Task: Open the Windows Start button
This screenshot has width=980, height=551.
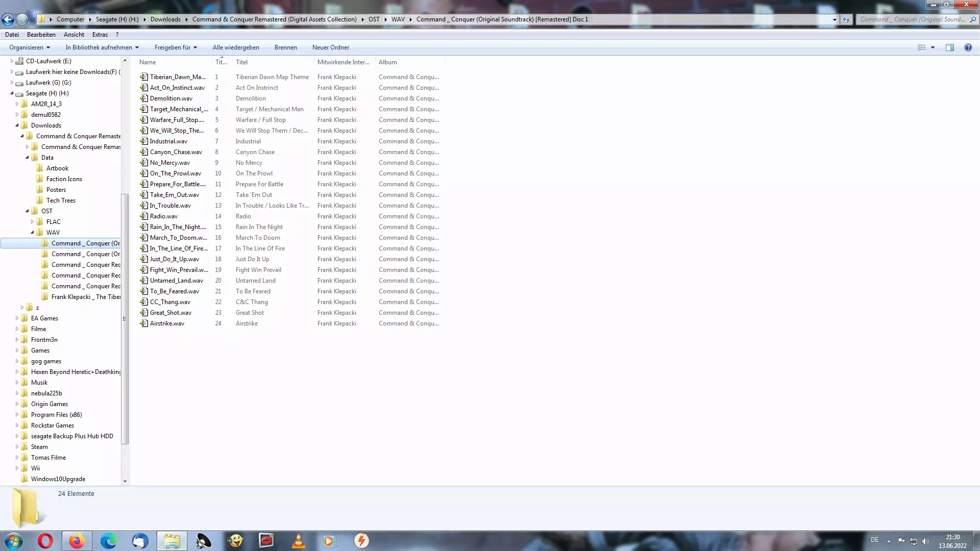Action: point(14,541)
